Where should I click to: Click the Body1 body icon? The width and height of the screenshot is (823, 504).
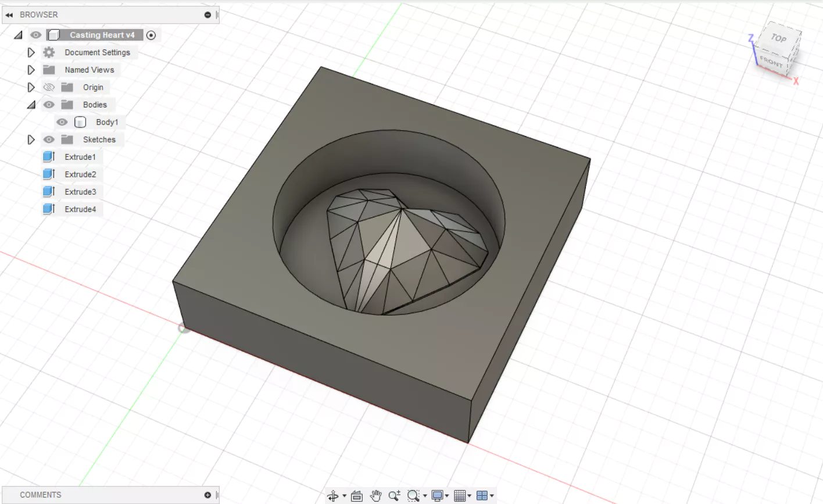coord(80,122)
